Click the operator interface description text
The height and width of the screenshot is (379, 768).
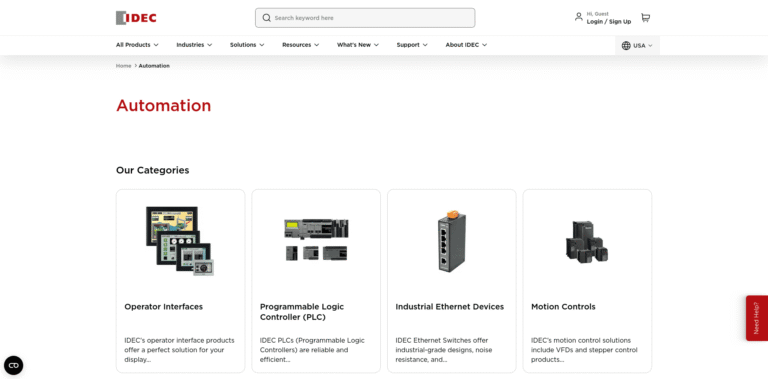[x=179, y=350]
